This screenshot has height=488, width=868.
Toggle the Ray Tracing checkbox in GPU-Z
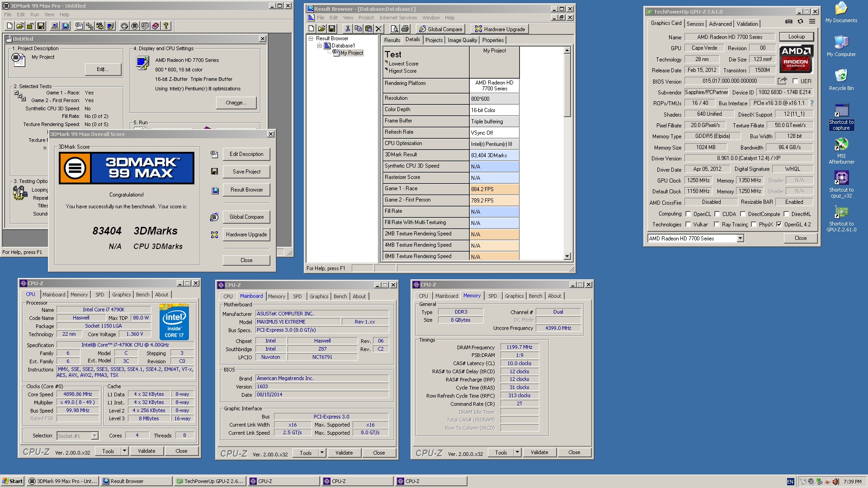[717, 225]
